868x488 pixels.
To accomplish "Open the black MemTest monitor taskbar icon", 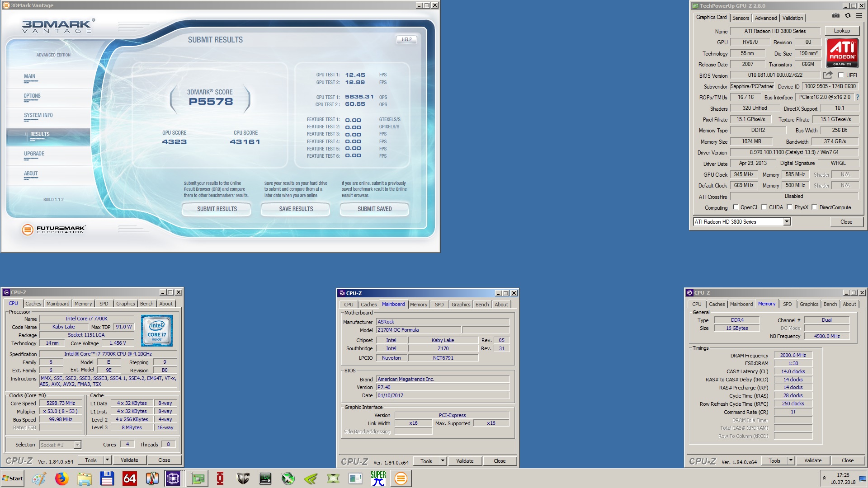I will [x=265, y=479].
